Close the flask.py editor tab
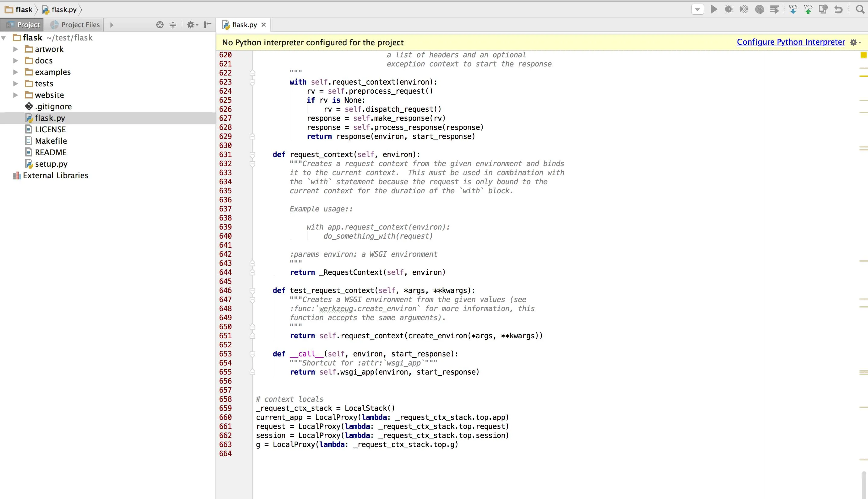 tap(264, 25)
